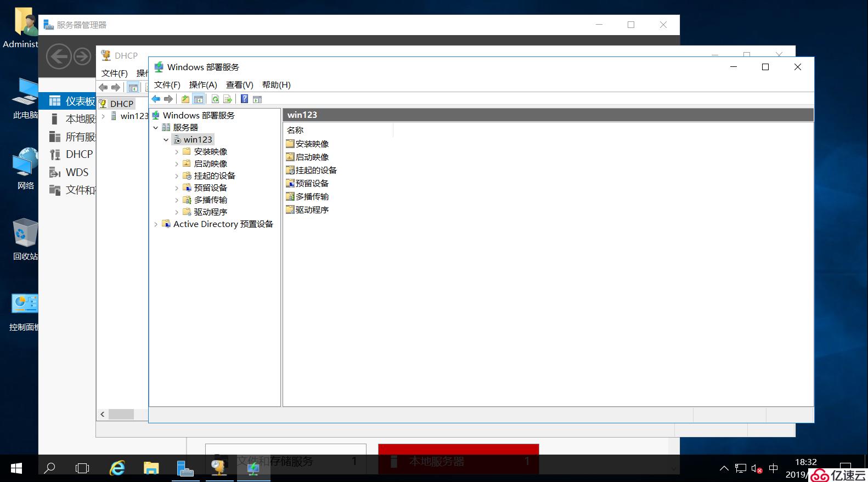This screenshot has height=482, width=868.
Task: Open 帮助(H) menu in WDS window
Action: point(277,84)
